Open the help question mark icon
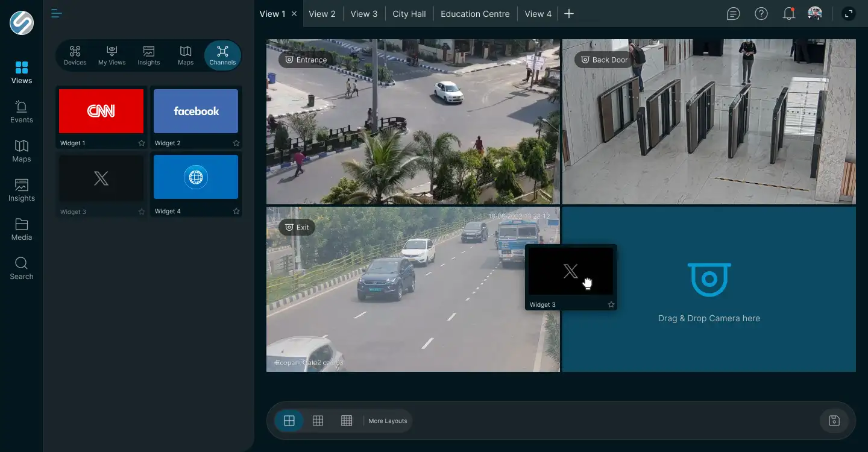 pos(761,14)
